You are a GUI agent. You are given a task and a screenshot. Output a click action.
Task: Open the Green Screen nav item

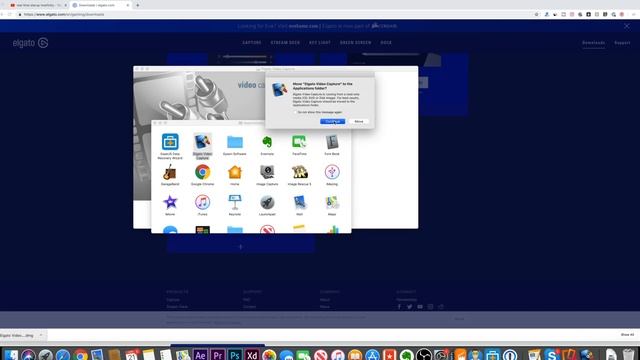(x=356, y=42)
